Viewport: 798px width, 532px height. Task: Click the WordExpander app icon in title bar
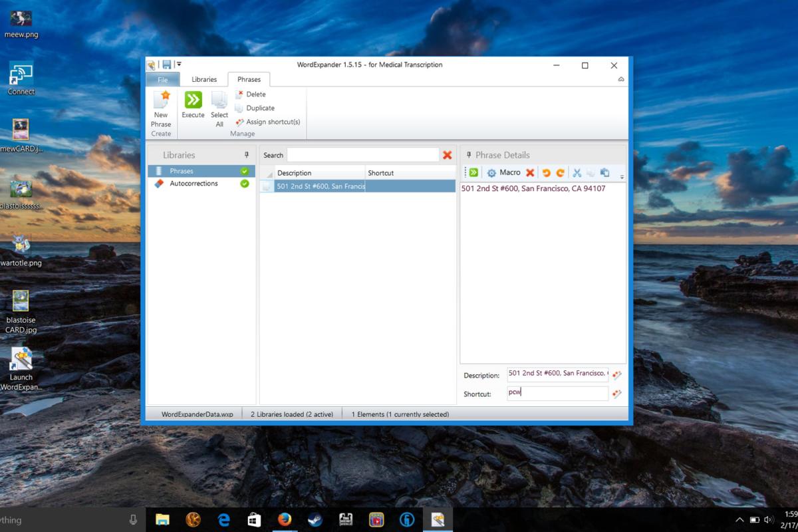pos(151,65)
